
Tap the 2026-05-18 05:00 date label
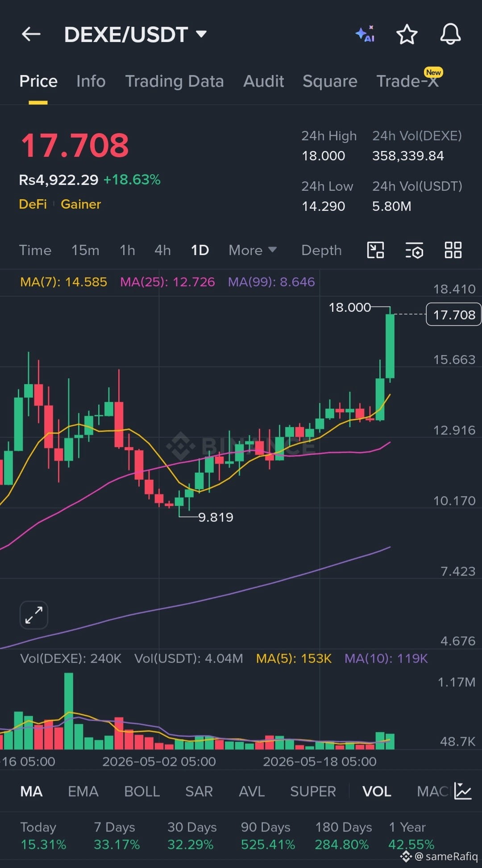pyautogui.click(x=320, y=762)
